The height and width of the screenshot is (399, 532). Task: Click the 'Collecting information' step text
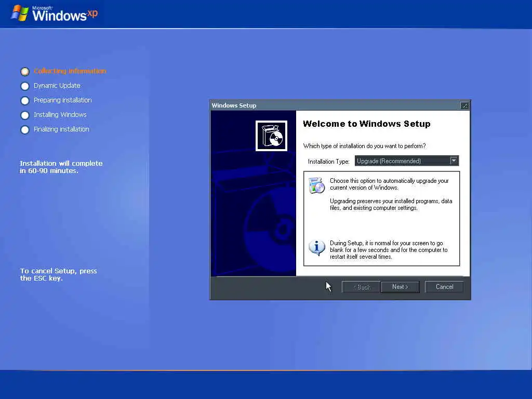[70, 71]
